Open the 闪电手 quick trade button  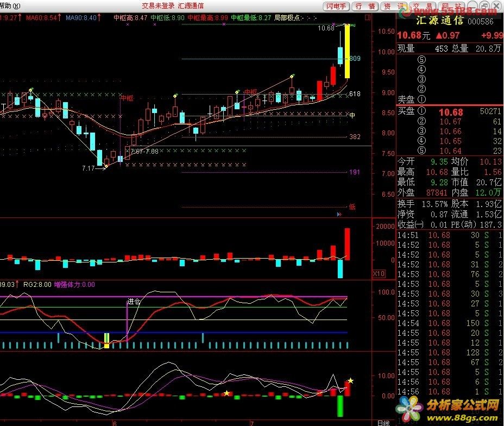pos(336,6)
